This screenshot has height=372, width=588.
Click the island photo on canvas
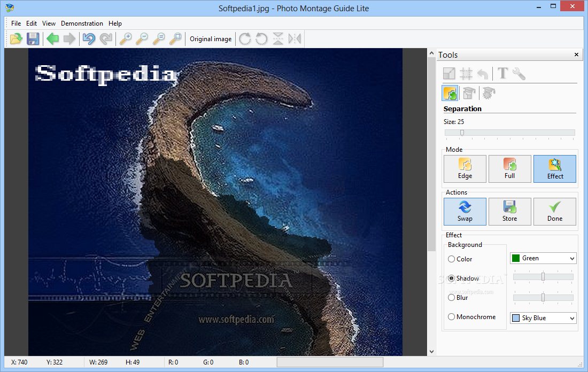click(x=215, y=201)
